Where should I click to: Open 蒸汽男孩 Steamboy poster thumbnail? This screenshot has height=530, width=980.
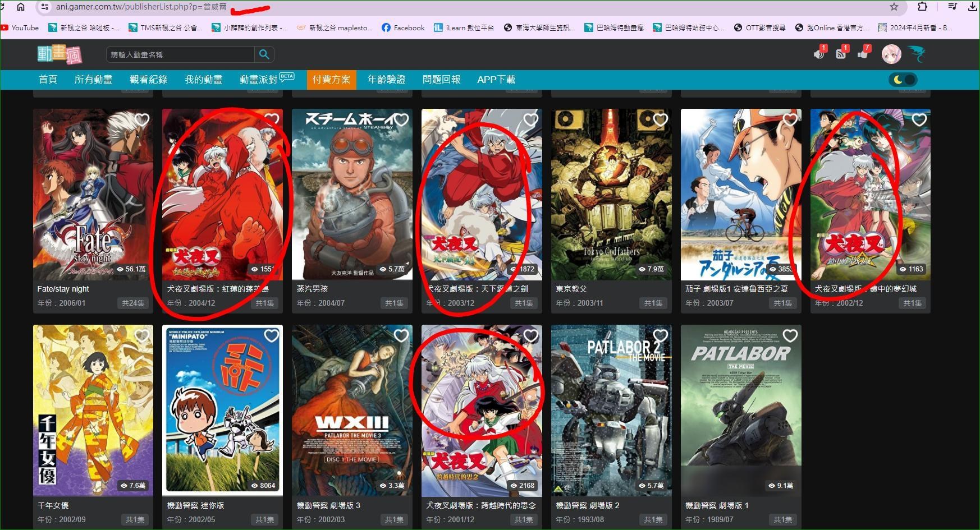tap(352, 194)
